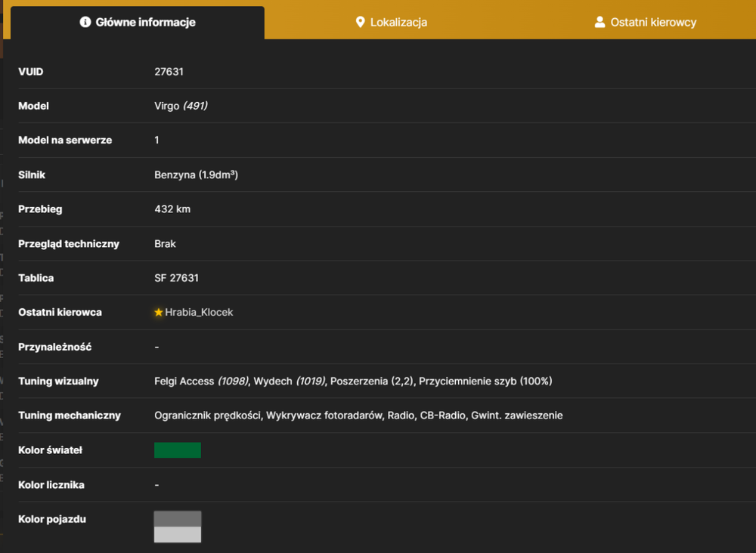Click the Tuning wizualny label
This screenshot has height=553, width=756.
pyautogui.click(x=58, y=381)
